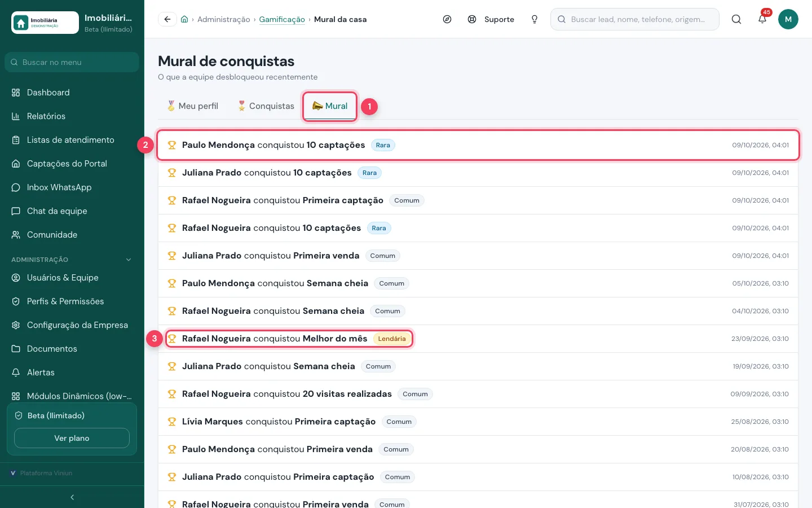Focus the Buscar no menu field
Viewport: 812px width, 508px height.
(72, 62)
